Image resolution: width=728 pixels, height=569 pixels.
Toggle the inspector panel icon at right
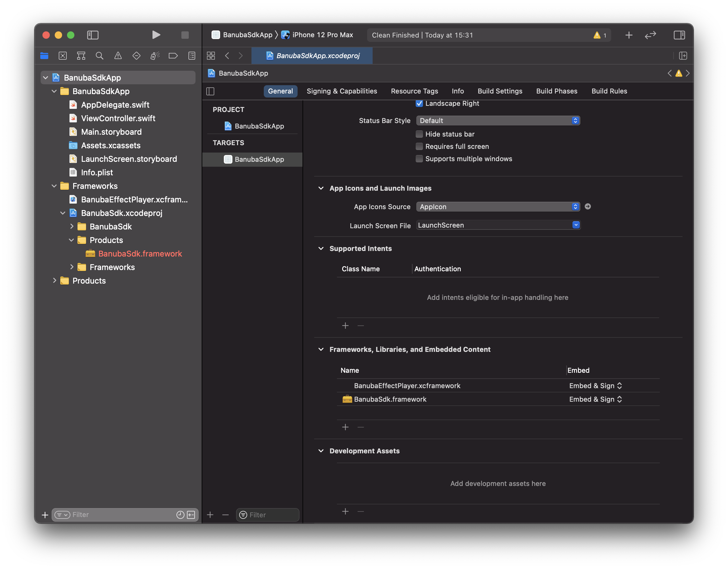click(x=679, y=35)
